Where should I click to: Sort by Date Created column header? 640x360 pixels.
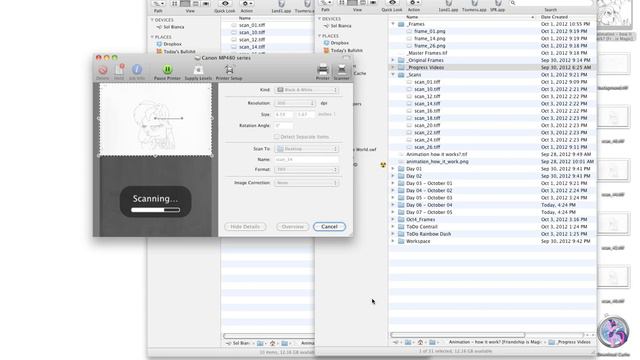[554, 17]
